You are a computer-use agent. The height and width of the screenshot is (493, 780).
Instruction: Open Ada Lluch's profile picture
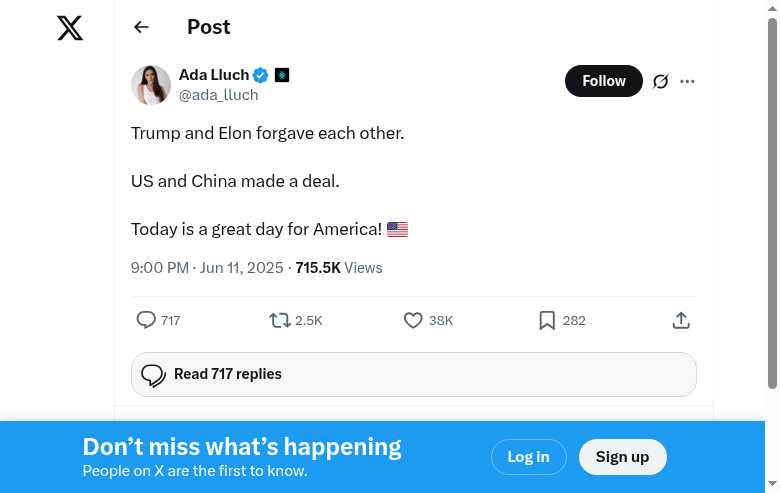coord(151,85)
